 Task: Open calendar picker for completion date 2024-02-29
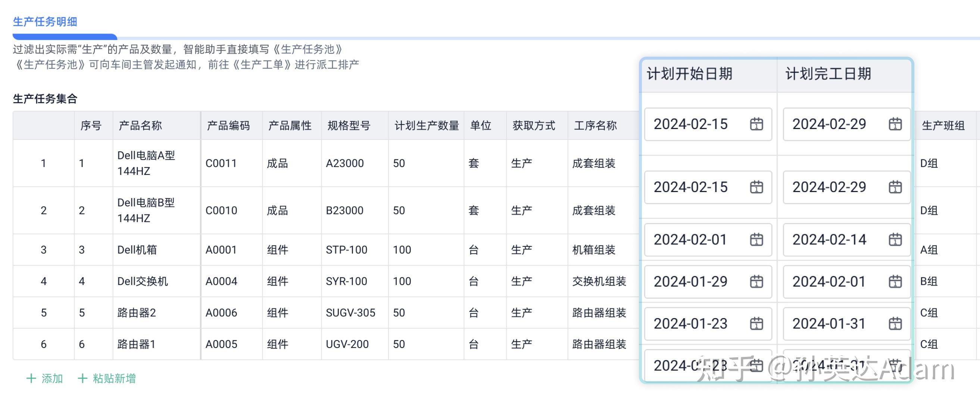coord(895,124)
